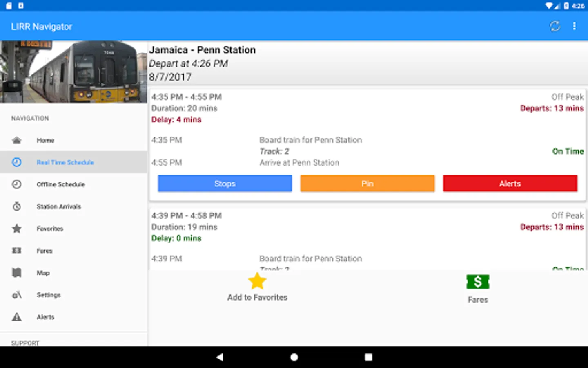
Task: Click the Home house icon in navigation
Action: (17, 140)
